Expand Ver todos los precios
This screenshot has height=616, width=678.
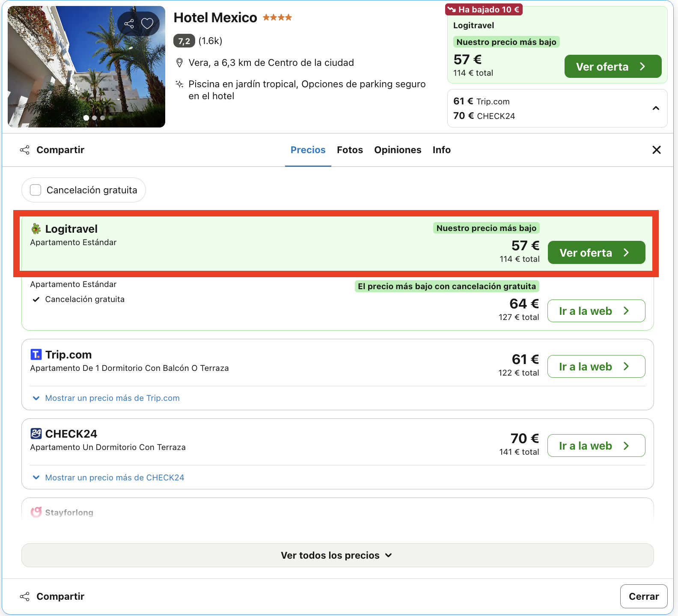(338, 555)
